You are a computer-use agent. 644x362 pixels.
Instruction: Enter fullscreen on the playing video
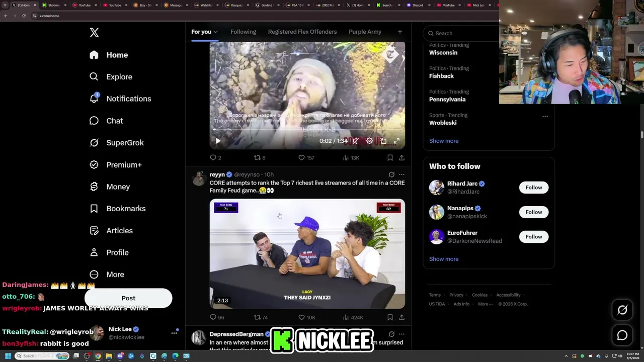(396, 141)
